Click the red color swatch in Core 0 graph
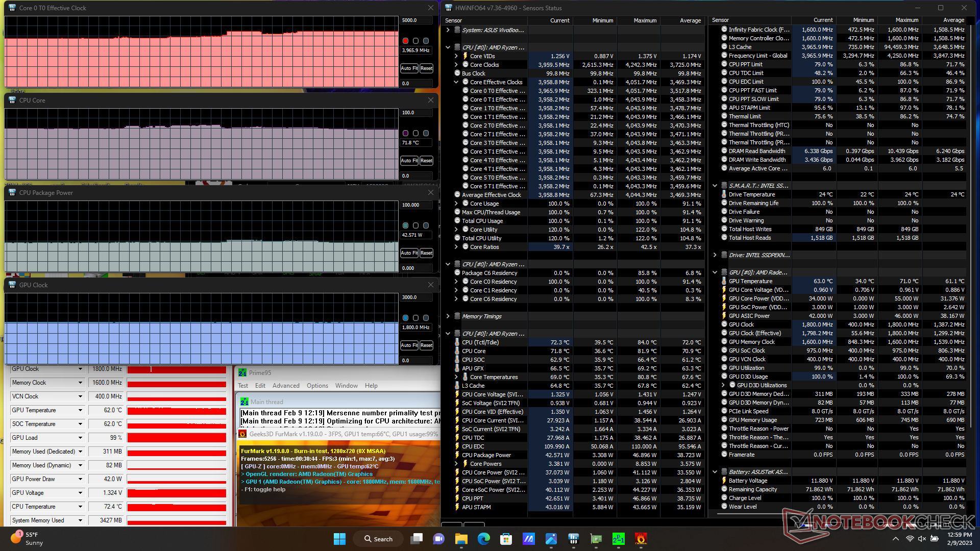Screen dimensions: 980x551 [405, 41]
